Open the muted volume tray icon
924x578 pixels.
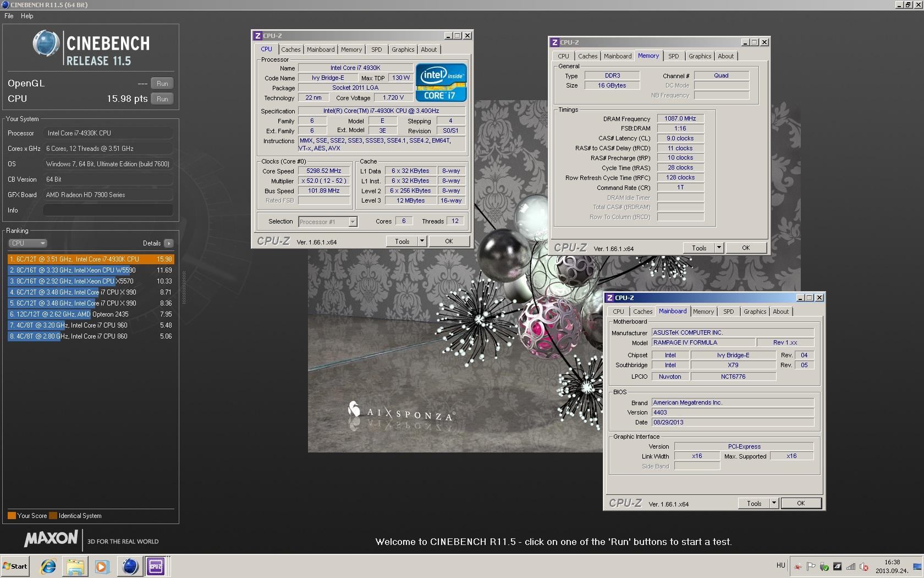point(864,566)
